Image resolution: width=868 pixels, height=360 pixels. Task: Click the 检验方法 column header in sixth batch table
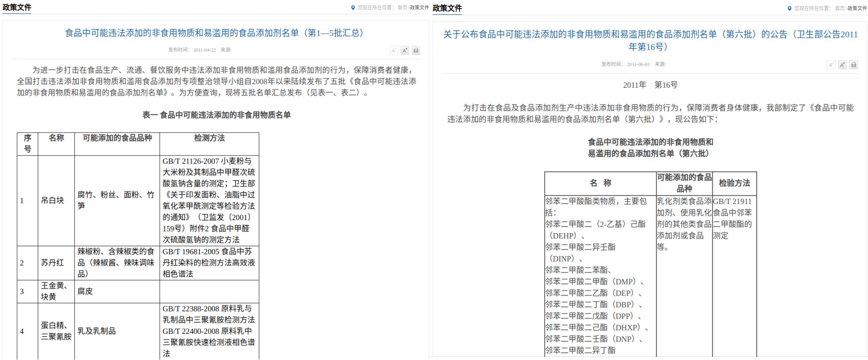[x=734, y=183]
